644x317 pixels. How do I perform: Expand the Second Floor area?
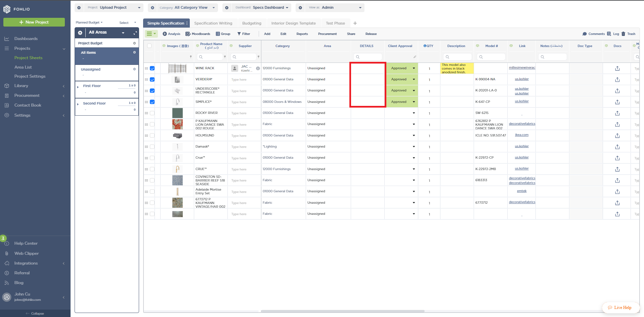(78, 104)
